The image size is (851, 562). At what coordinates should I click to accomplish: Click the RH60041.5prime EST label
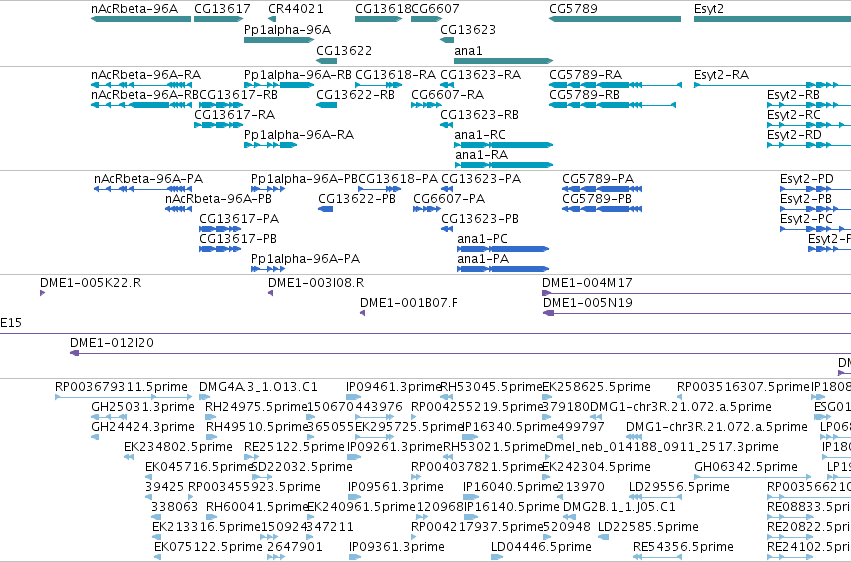(257, 507)
